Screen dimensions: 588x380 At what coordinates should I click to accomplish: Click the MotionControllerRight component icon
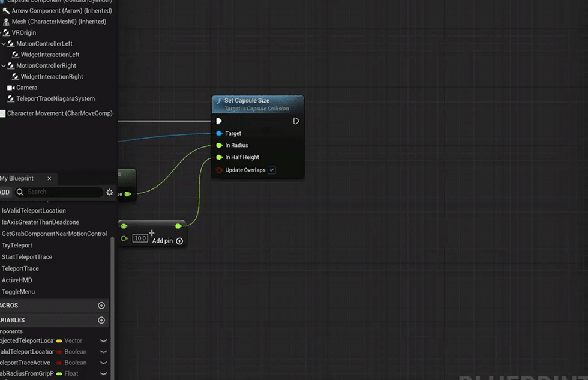pos(11,65)
